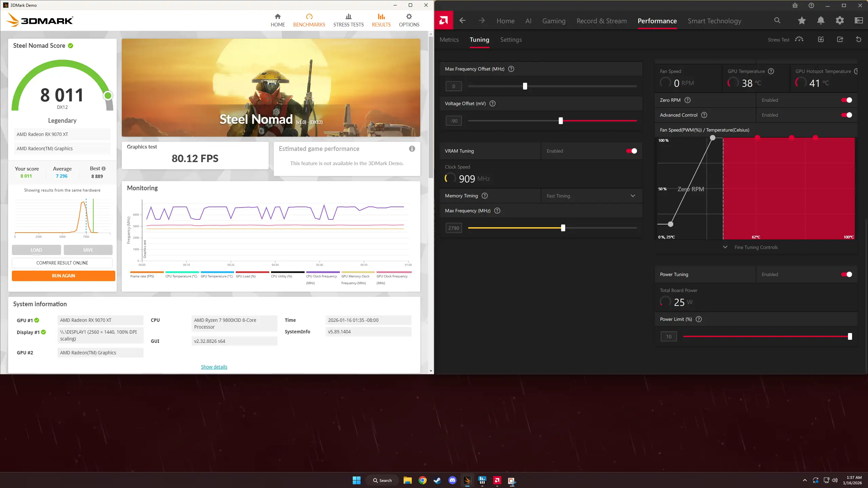Click bug report icon in AMD title bar

coord(795,5)
